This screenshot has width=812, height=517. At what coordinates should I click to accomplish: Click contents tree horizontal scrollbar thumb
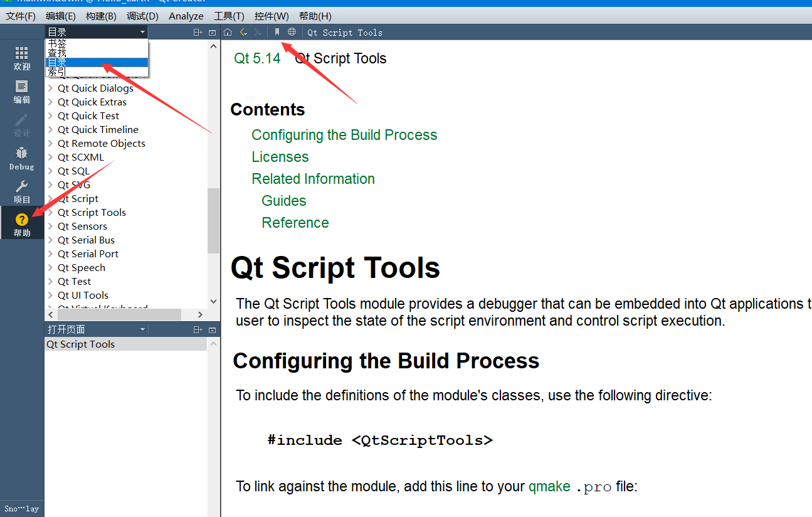pos(120,314)
